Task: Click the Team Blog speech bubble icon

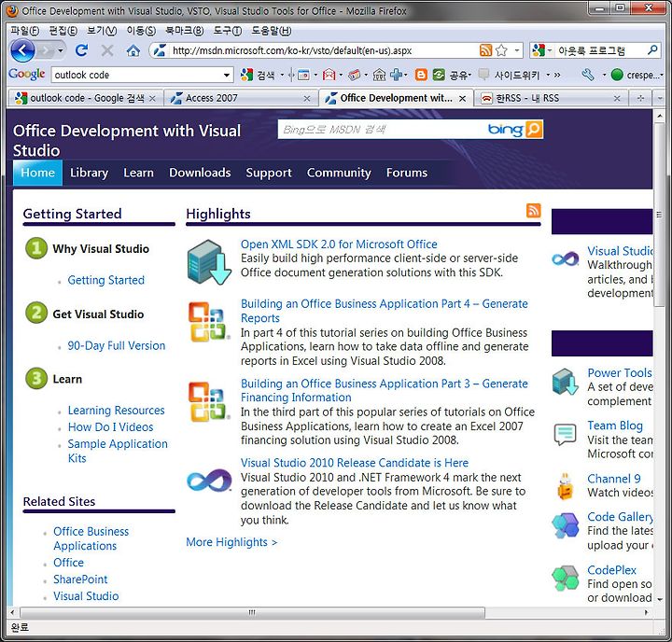Action: tap(565, 435)
